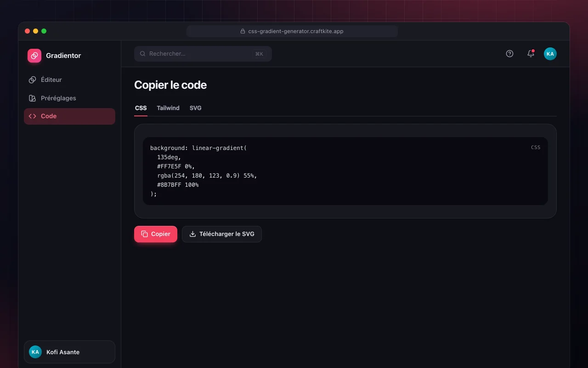This screenshot has height=368, width=588.
Task: Click the search magnifier icon
Action: [143, 54]
